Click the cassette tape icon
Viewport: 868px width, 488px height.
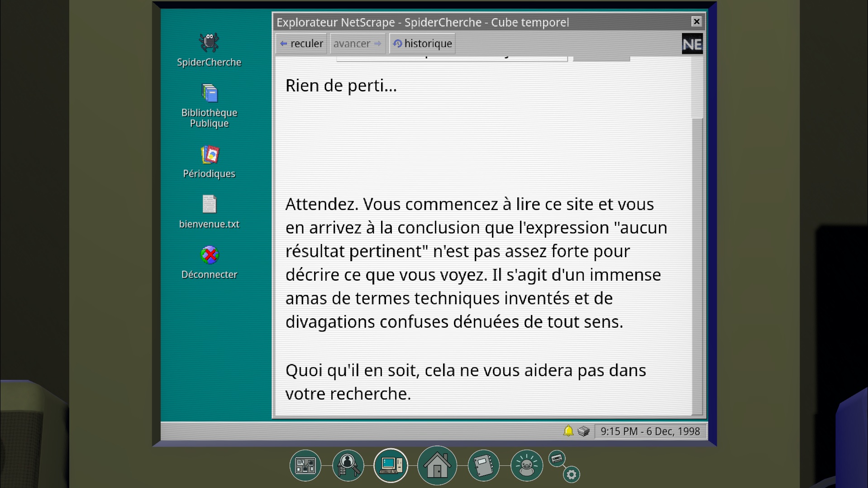[557, 459]
